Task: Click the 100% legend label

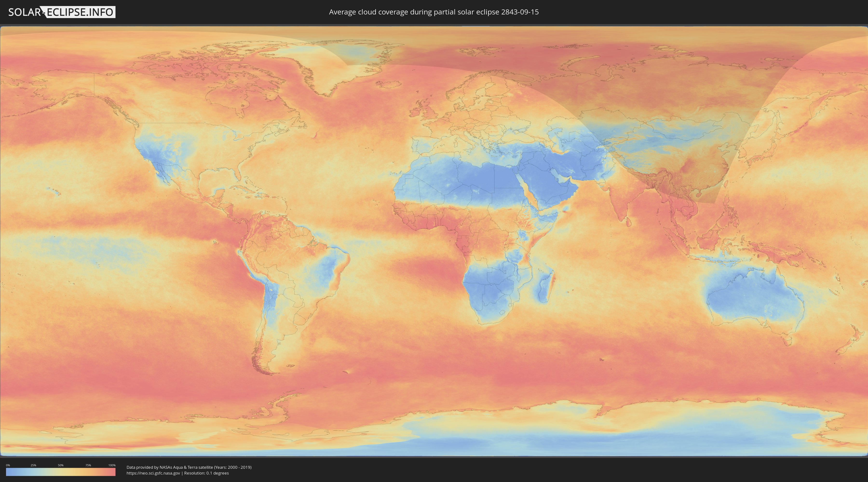Action: 112,465
